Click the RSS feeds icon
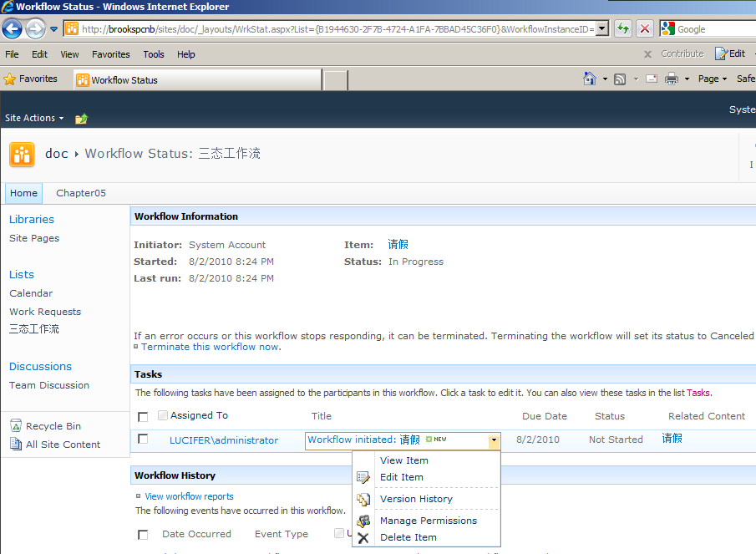756x554 pixels. click(x=620, y=79)
